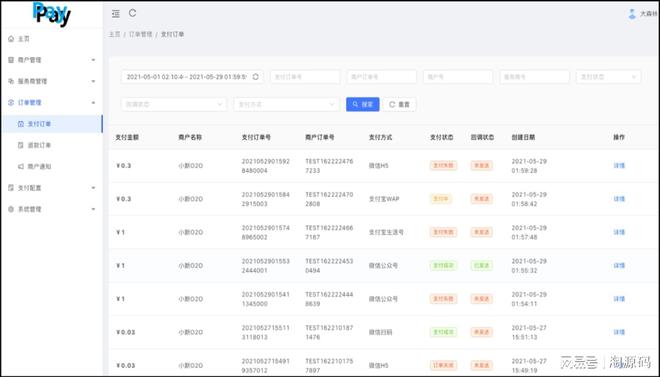
Task: Click order number 20210529015928480004
Action: [x=266, y=166]
